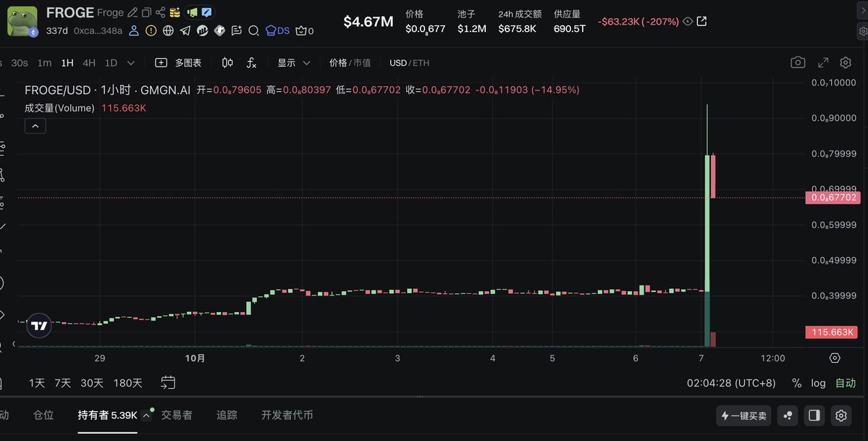Select the 1H timeframe

click(x=67, y=62)
